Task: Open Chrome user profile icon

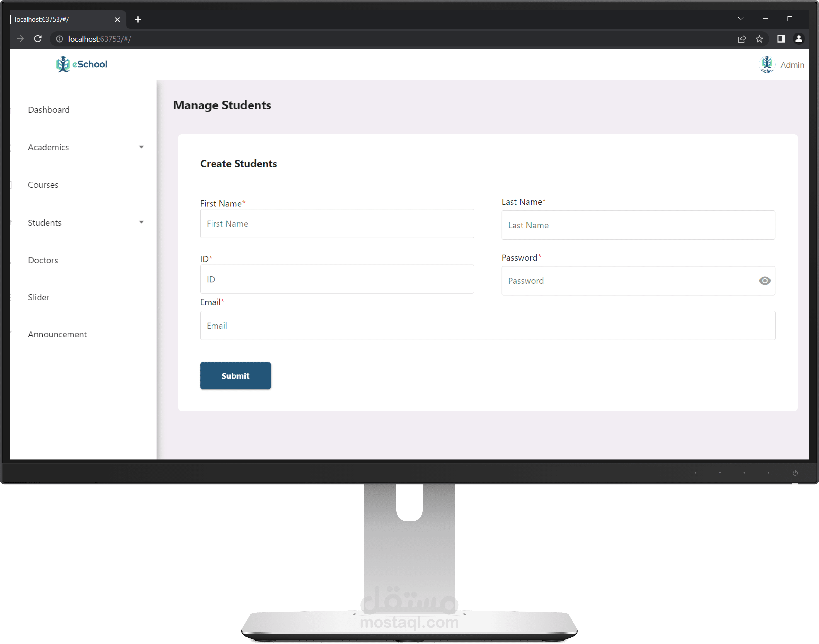Action: click(x=798, y=39)
